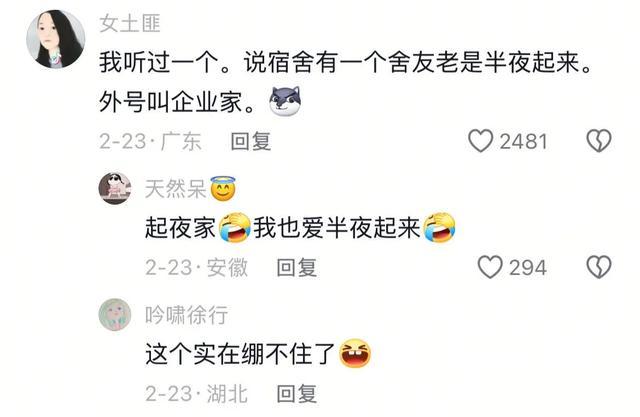Viewport: 640px width, 417px height.
Task: Tap the 294 like count
Action: [x=528, y=268]
